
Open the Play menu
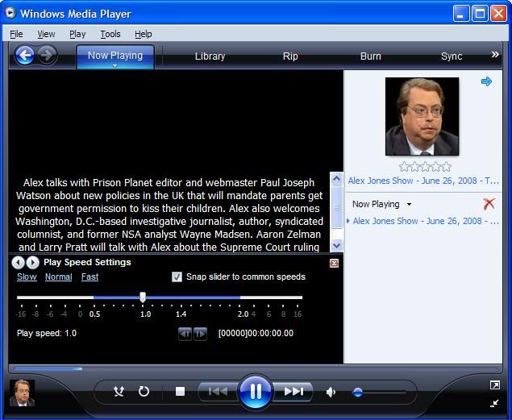(x=77, y=34)
